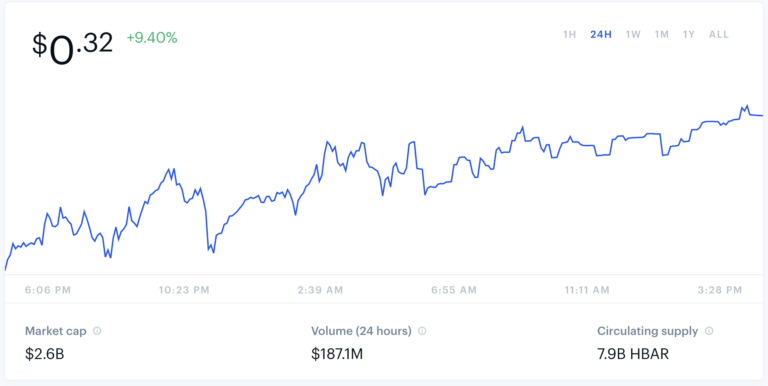Click the $2.6B market cap value

coord(45,354)
